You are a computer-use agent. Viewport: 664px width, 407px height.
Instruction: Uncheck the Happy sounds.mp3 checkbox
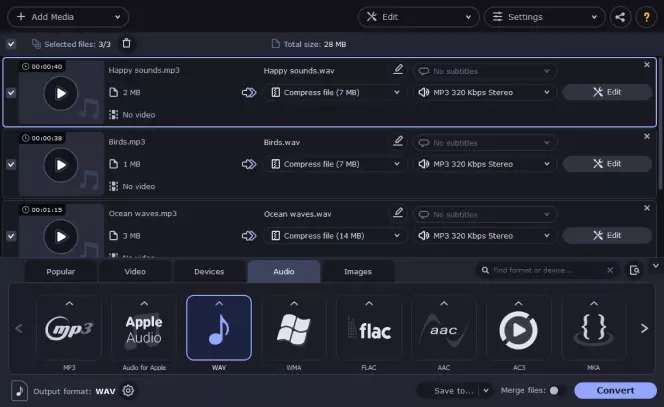pyautogui.click(x=11, y=92)
